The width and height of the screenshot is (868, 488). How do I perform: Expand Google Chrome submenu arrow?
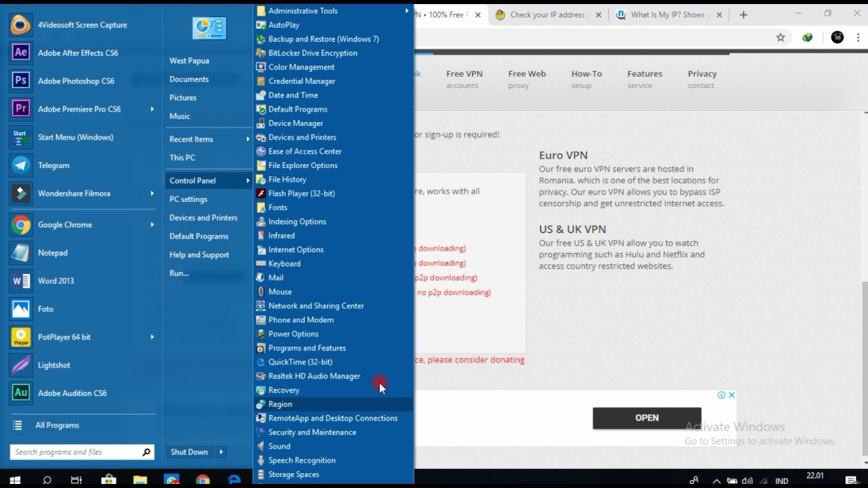click(x=152, y=224)
